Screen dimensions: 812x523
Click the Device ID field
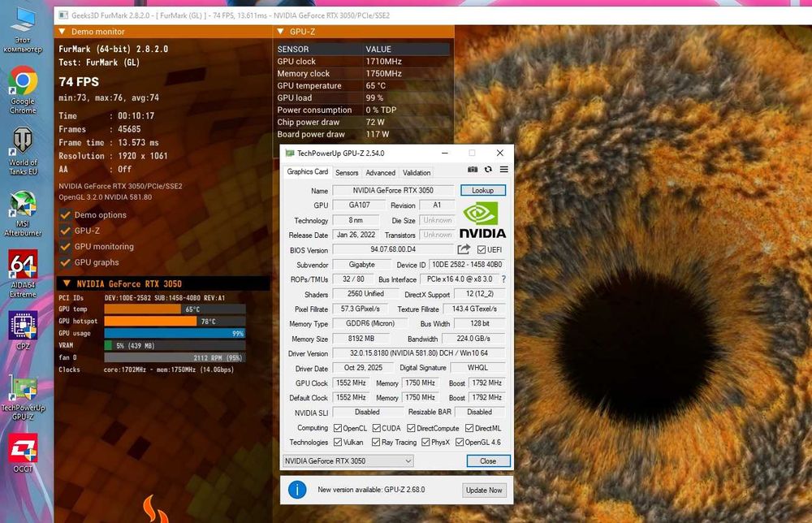click(467, 265)
